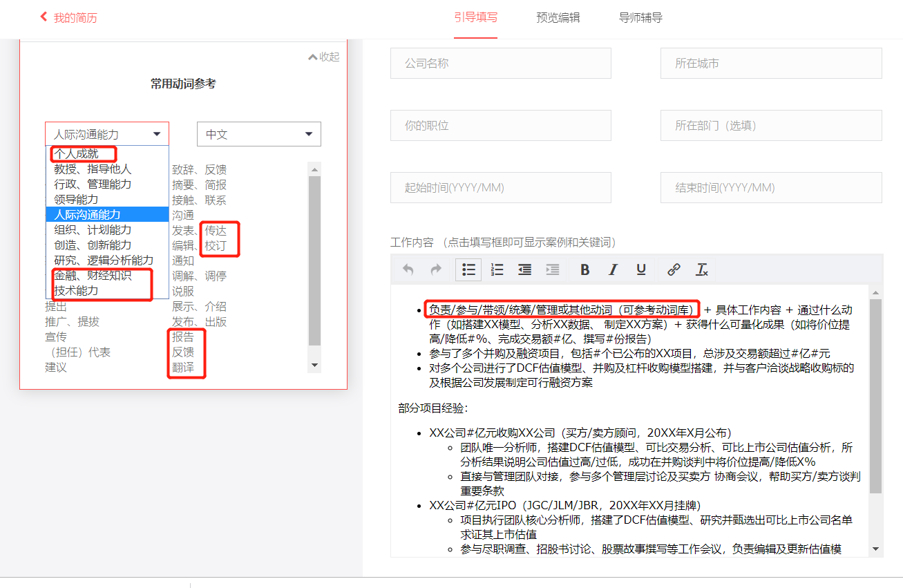This screenshot has width=903, height=588.
Task: Click the undo arrow in editor toolbar
Action: coord(408,269)
